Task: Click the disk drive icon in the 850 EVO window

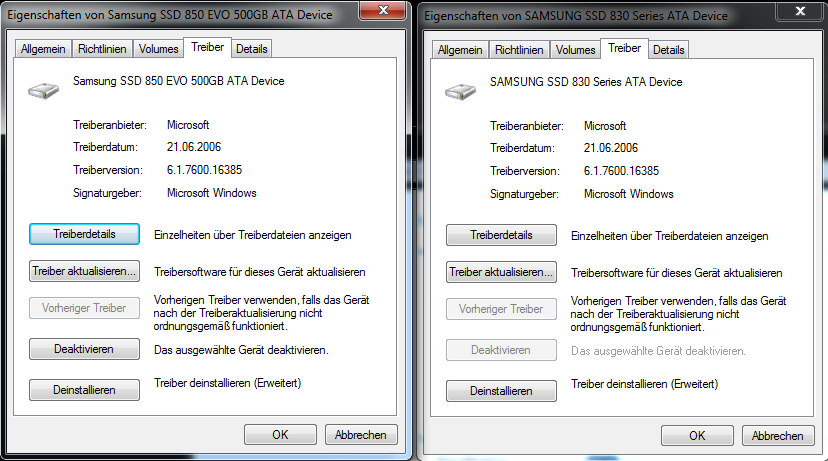Action: coord(43,90)
